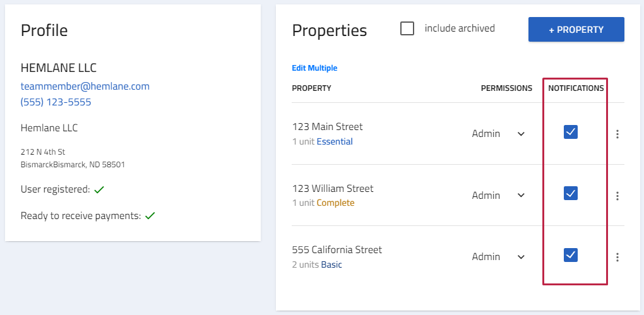The image size is (644, 315).
Task: Click the NOTIFICATIONS column header
Action: pos(576,88)
